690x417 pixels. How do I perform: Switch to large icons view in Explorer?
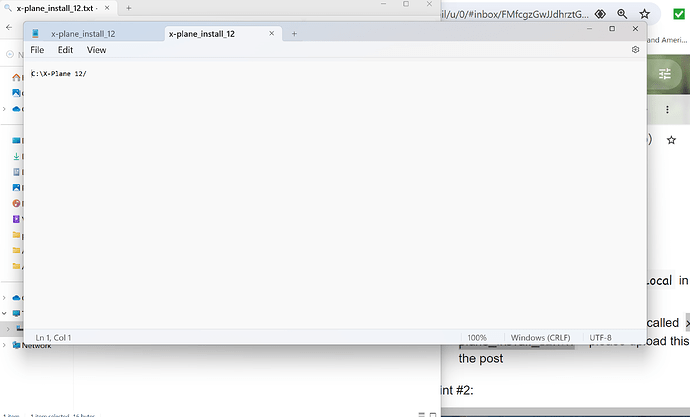[433, 414]
